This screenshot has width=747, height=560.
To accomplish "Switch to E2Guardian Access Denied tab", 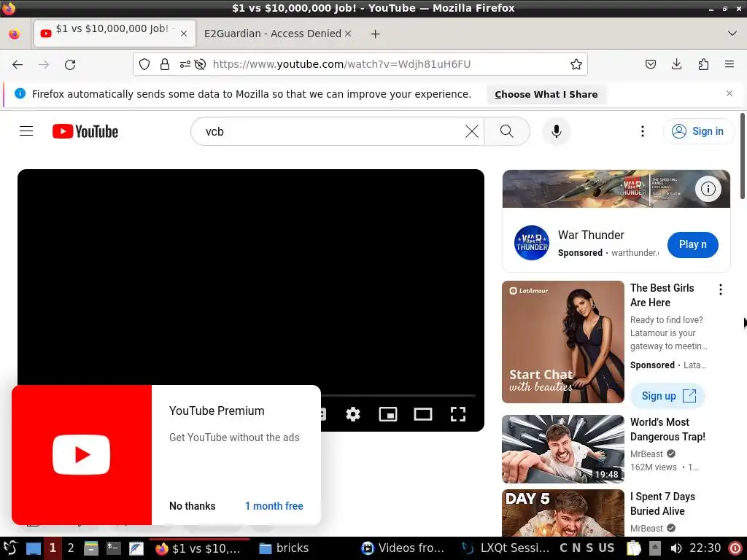I will tap(272, 34).
